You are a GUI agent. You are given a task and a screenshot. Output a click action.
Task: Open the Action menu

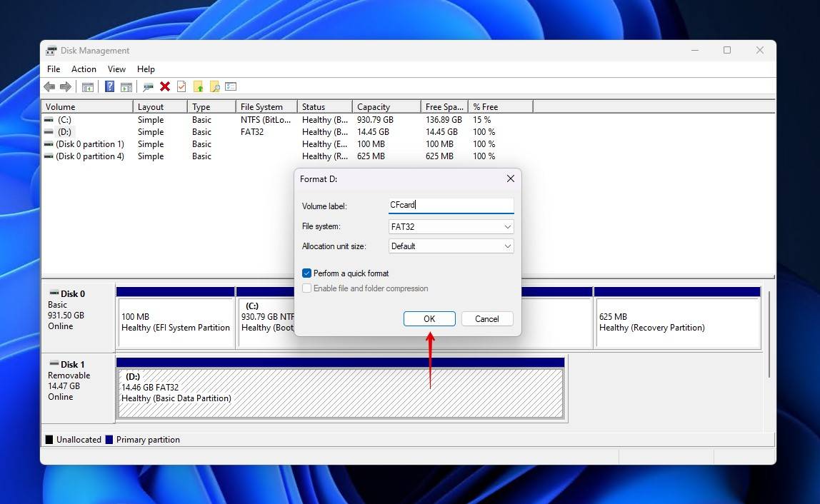click(84, 69)
